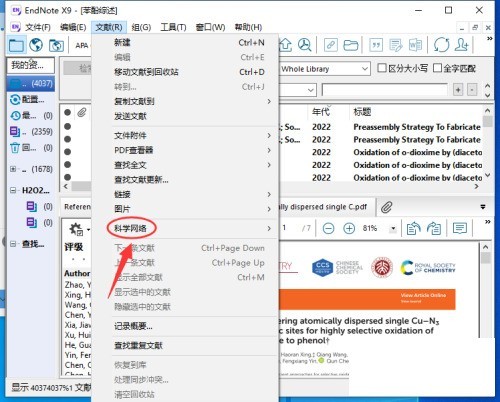Screen dimensions: 500x402
Task: Open the PDF zoom percentage dropdown
Action: [x=393, y=228]
